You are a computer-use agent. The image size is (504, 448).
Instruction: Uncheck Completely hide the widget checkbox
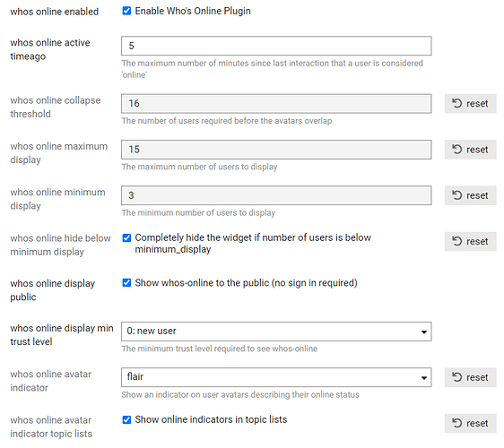(x=126, y=237)
